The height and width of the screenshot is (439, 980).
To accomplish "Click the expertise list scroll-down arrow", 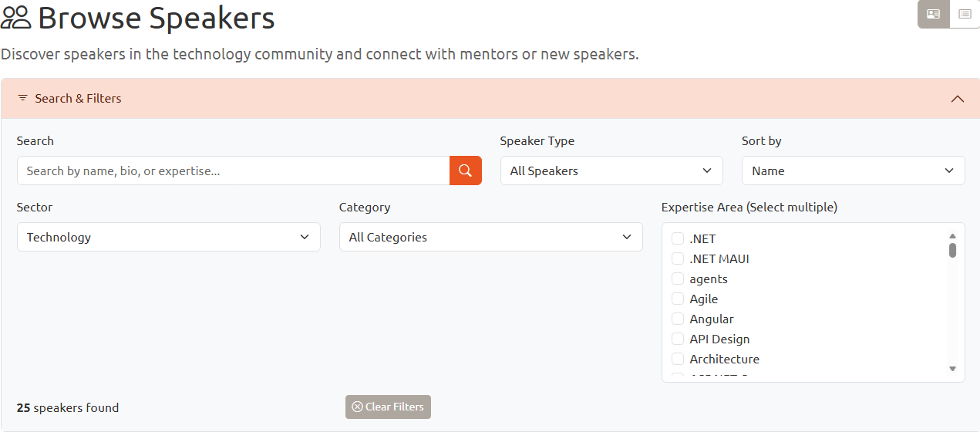I will (952, 369).
